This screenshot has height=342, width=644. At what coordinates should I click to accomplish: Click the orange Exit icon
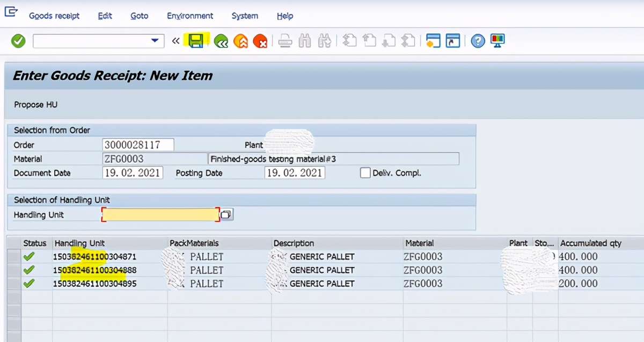pos(240,41)
